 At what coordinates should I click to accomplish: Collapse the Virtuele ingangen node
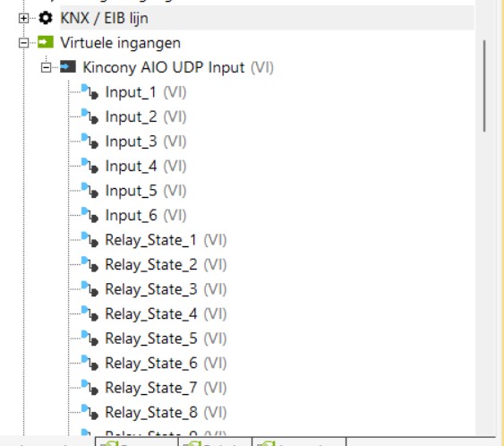coord(23,42)
